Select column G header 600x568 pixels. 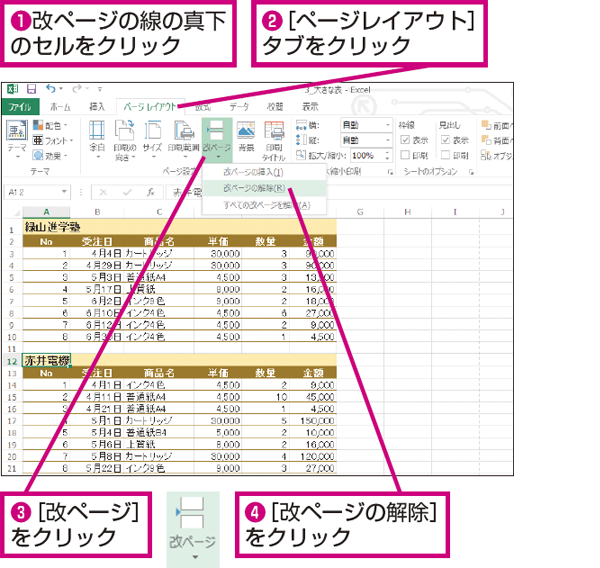(x=360, y=212)
